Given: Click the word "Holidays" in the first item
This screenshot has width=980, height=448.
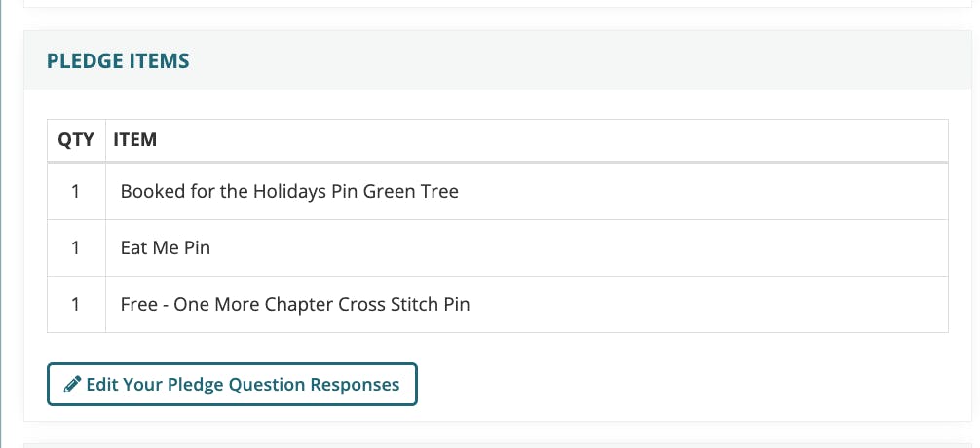Looking at the screenshot, I should [x=289, y=192].
